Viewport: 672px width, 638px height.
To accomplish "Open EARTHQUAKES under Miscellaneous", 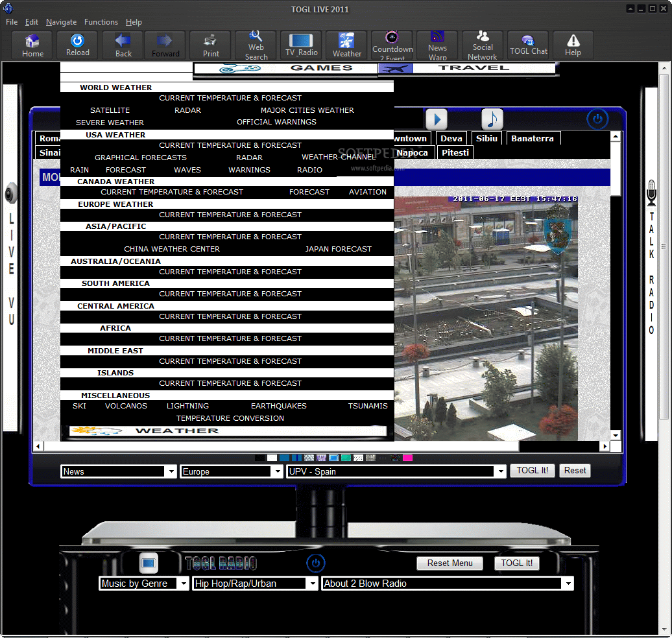I will [x=278, y=406].
